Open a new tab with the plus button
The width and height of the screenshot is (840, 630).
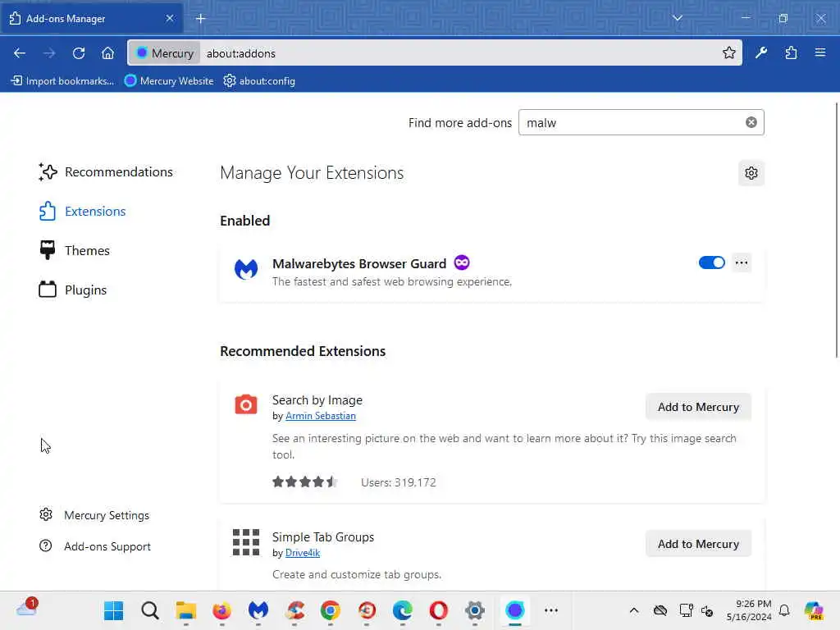[x=200, y=19]
